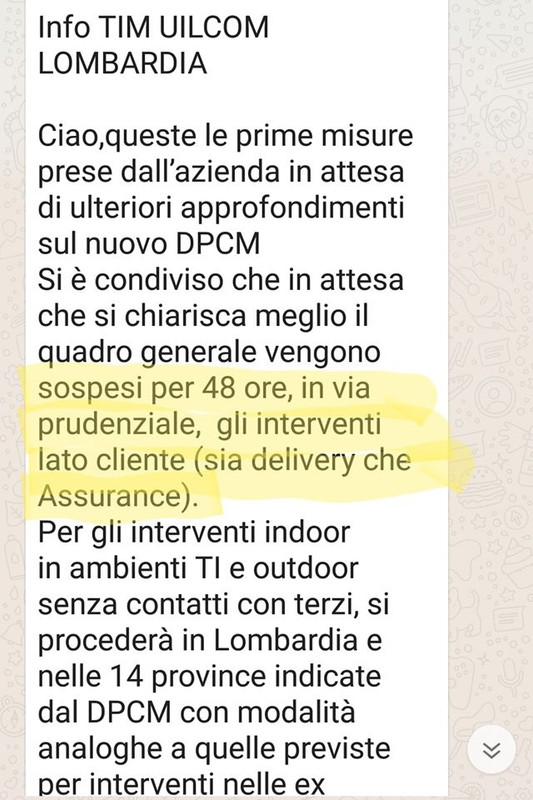Tap 'quadro generale vengono' text line

pyautogui.click(x=209, y=353)
